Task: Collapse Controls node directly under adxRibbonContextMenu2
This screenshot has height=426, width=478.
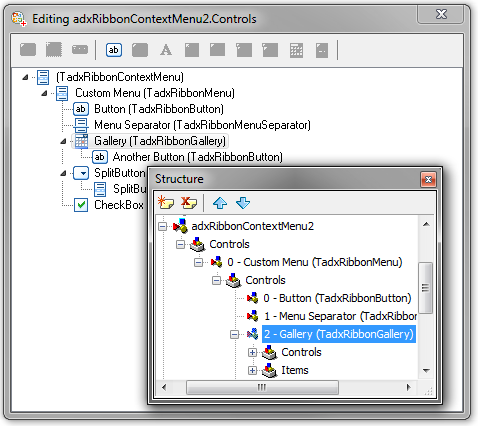Action: pos(180,245)
